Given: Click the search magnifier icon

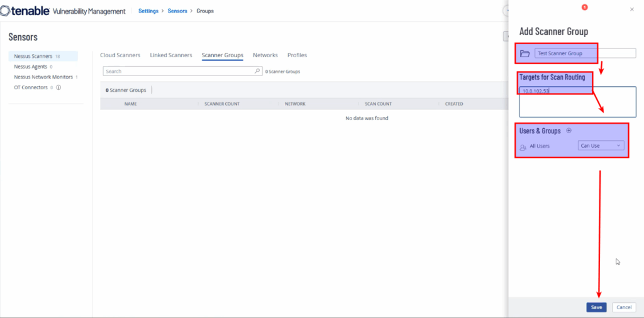Looking at the screenshot, I should [257, 72].
